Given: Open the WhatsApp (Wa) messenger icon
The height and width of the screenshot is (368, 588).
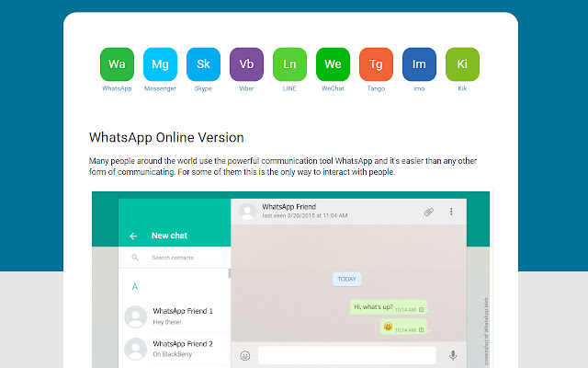Looking at the screenshot, I should click(x=117, y=64).
